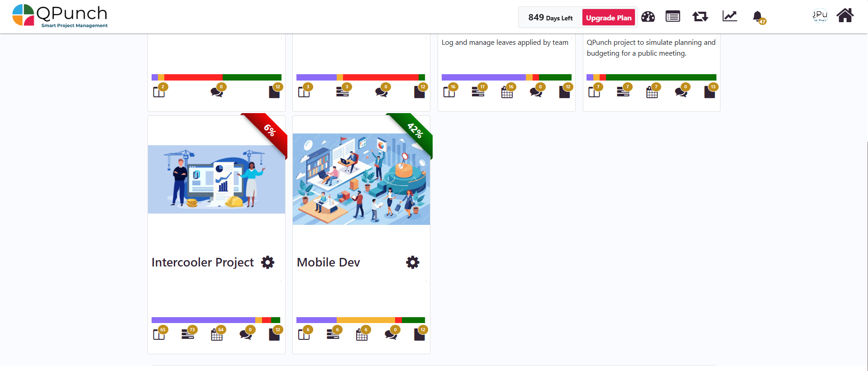Go to the Home icon
Screen dimensions: 868x371
[x=845, y=15]
